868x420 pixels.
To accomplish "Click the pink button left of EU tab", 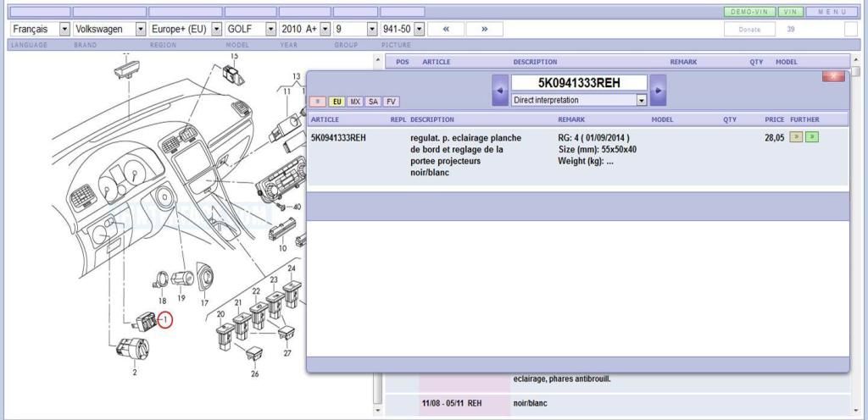I will pos(318,102).
